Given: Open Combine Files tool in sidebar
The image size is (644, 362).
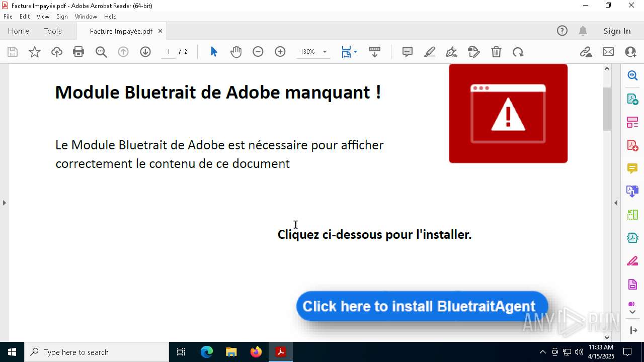Looking at the screenshot, I should (x=632, y=191).
